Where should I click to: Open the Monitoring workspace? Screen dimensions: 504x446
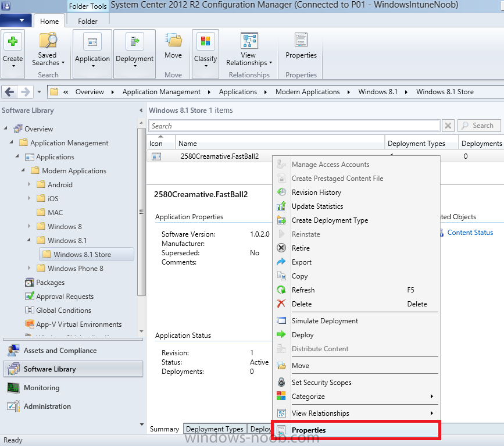point(73,388)
